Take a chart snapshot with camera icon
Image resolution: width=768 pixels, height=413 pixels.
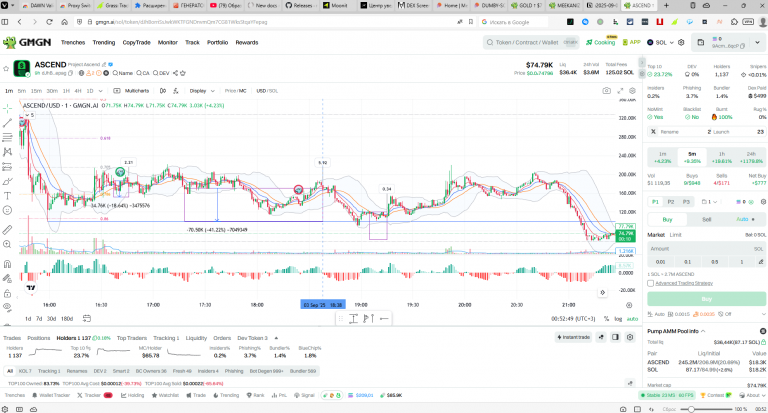[x=606, y=91]
